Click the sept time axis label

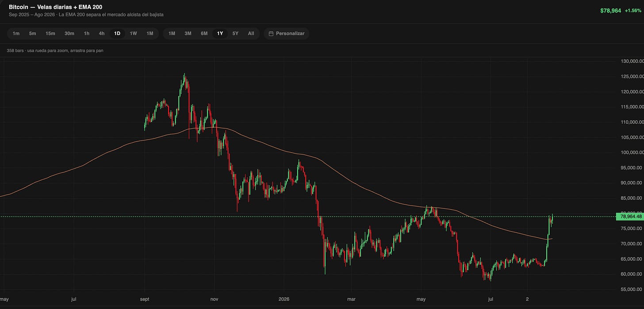pos(145,299)
